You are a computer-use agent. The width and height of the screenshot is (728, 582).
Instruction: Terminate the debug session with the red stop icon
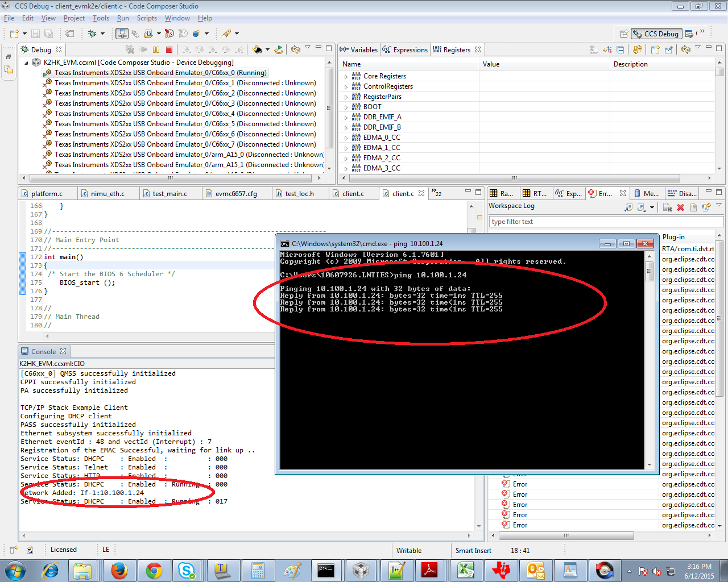169,50
